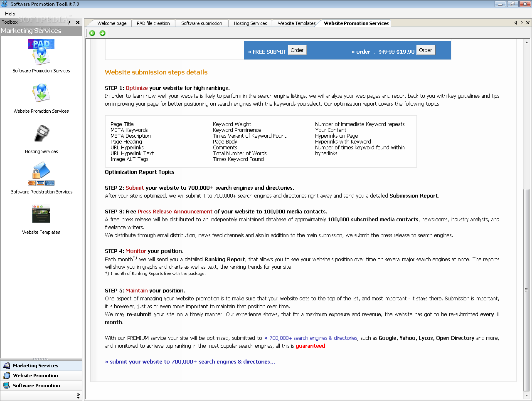Screen dimensions: 532x401
Task: Select the Software Promotion toolbox group
Action: [41, 386]
